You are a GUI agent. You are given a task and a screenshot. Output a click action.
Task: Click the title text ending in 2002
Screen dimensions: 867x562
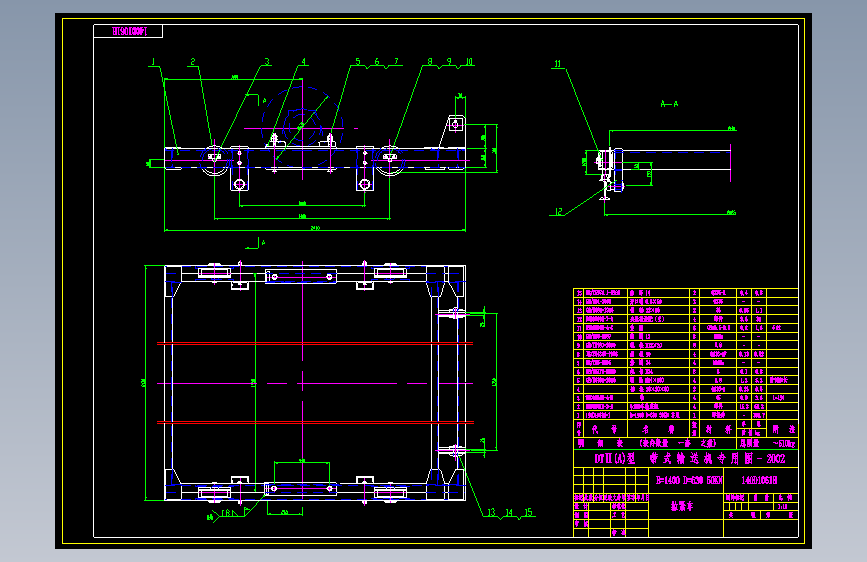[690, 459]
